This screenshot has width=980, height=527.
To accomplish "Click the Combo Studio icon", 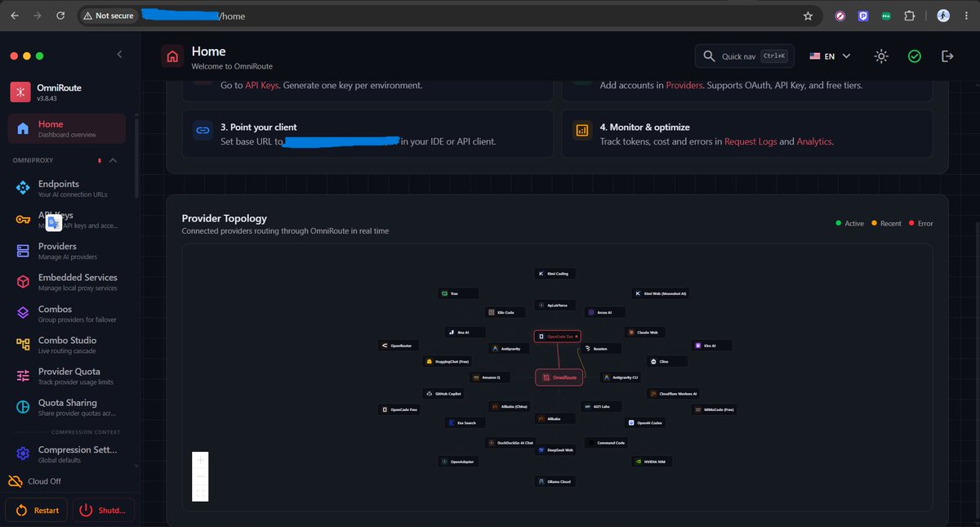I will (x=23, y=345).
